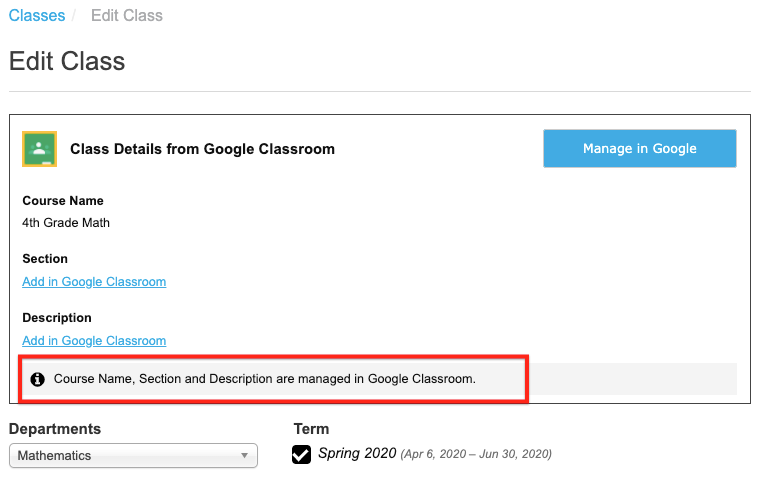Click the Description field label

click(57, 318)
